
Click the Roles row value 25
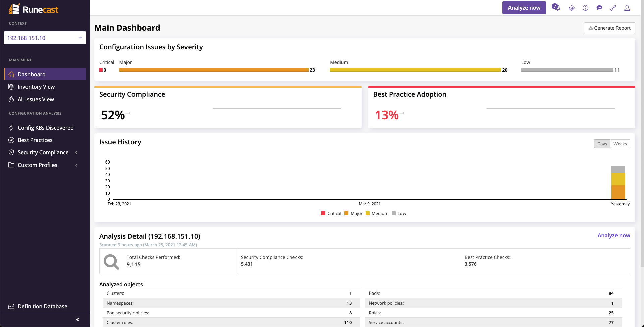pos(611,313)
